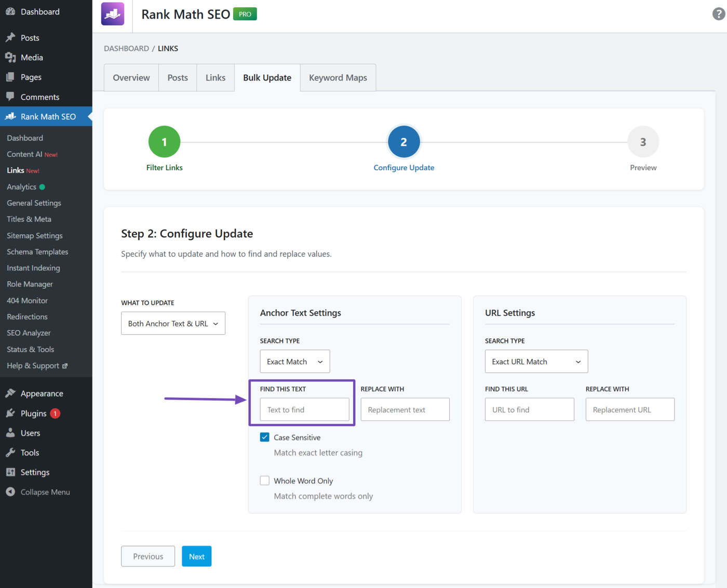The height and width of the screenshot is (588, 727).
Task: Open Appearance paintbrush icon in sidebar
Action: click(10, 393)
